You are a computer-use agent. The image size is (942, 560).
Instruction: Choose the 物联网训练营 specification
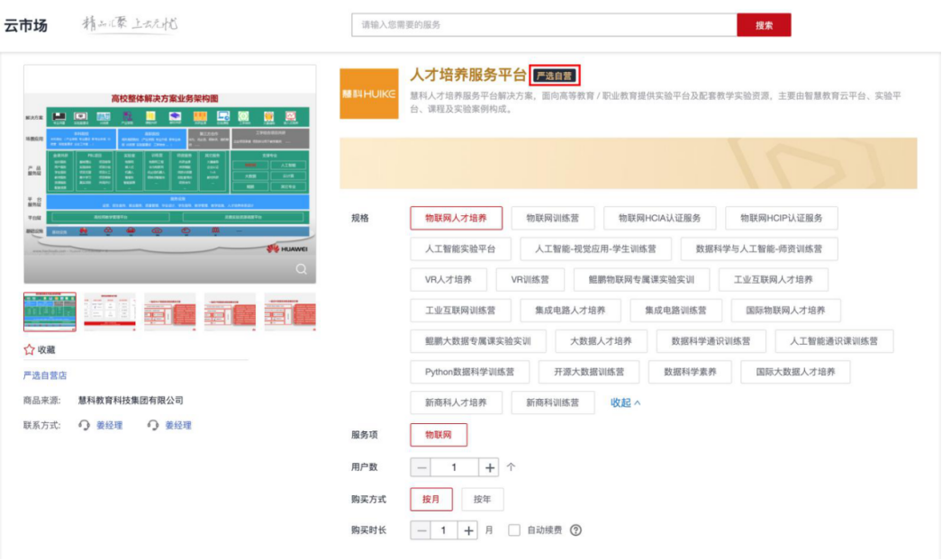(552, 218)
